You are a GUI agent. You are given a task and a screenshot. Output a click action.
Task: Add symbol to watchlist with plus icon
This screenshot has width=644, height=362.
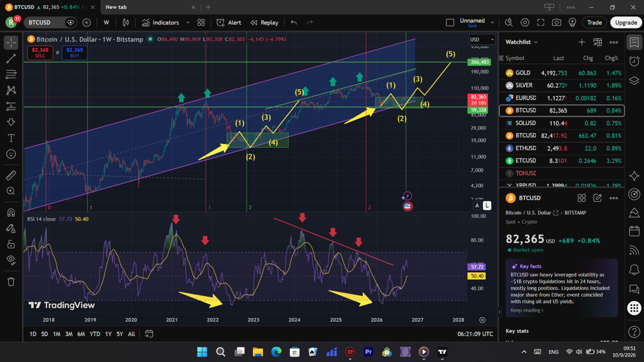[582, 42]
